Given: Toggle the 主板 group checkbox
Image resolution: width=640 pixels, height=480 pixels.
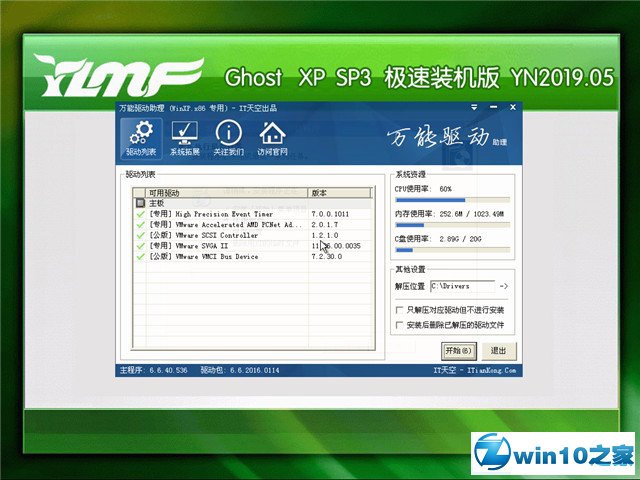Looking at the screenshot, I should coord(140,203).
